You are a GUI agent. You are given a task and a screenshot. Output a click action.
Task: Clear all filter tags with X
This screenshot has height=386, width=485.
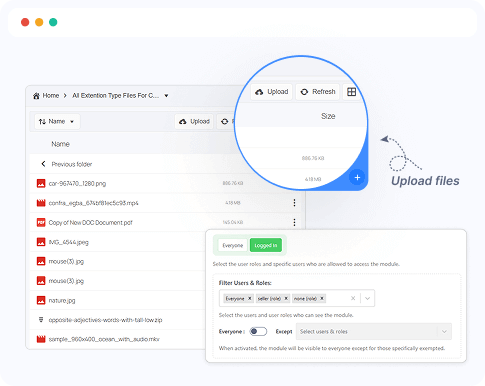pos(353,298)
